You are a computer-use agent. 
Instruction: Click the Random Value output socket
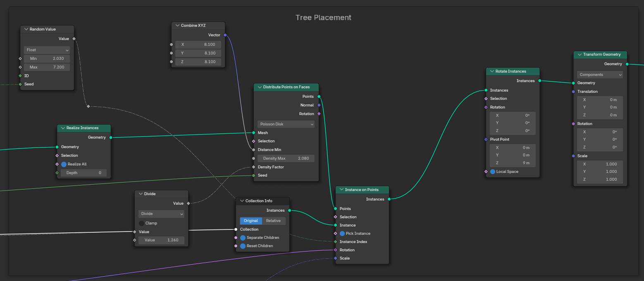(74, 39)
